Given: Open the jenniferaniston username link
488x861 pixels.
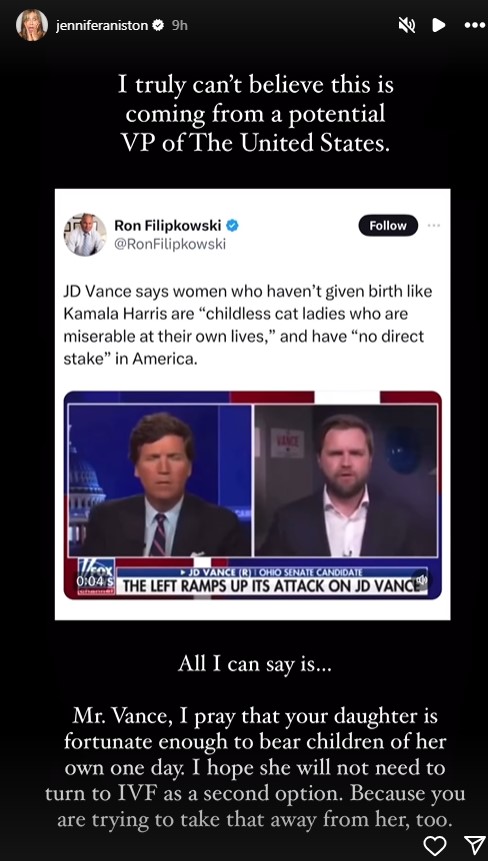Looking at the screenshot, I should point(103,26).
